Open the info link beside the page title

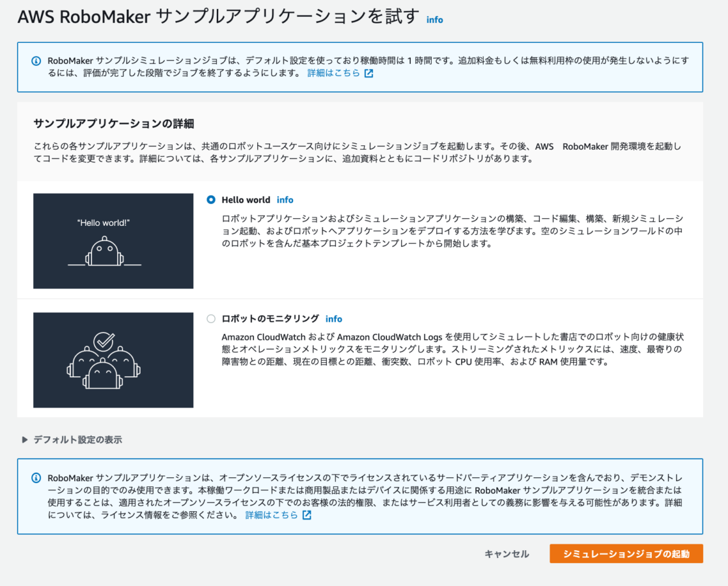tap(434, 20)
